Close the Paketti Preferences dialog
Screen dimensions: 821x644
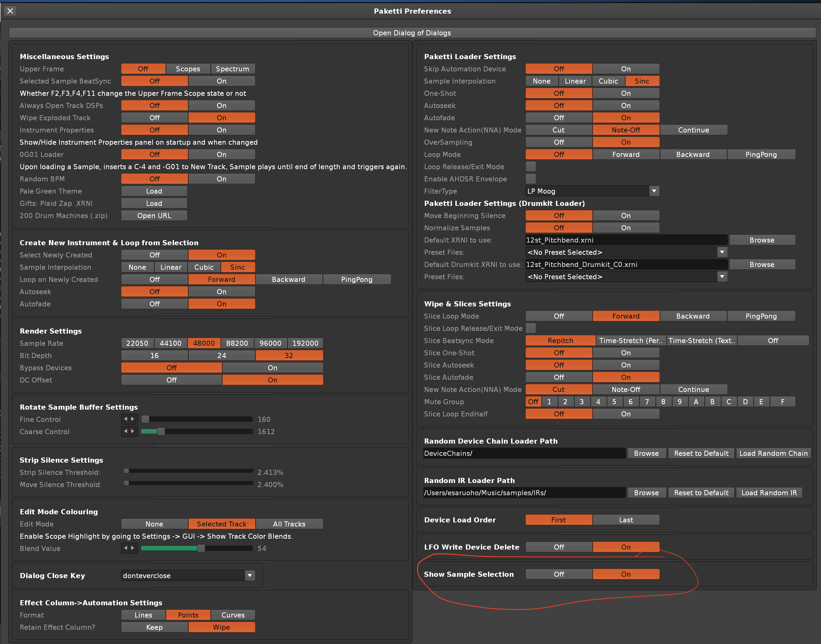10,11
